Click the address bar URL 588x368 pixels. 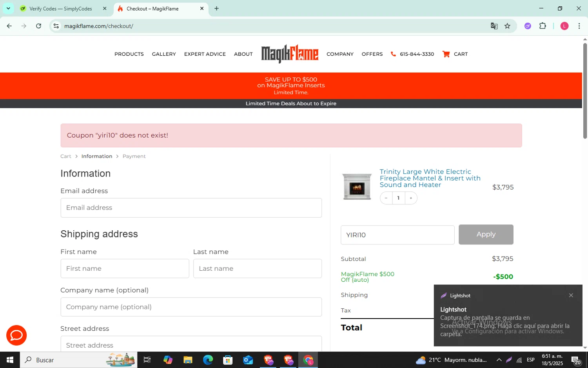point(98,26)
